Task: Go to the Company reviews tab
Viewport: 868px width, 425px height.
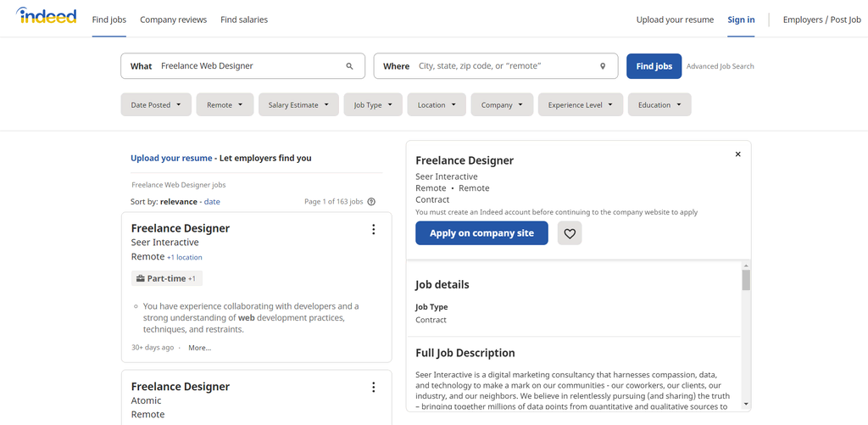Action: 173,20
